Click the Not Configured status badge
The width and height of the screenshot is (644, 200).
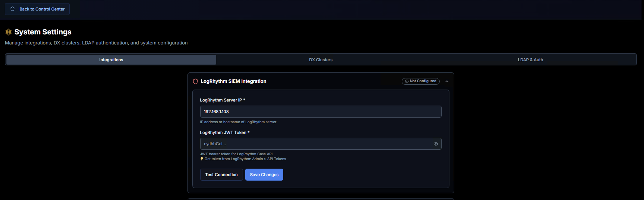(421, 81)
